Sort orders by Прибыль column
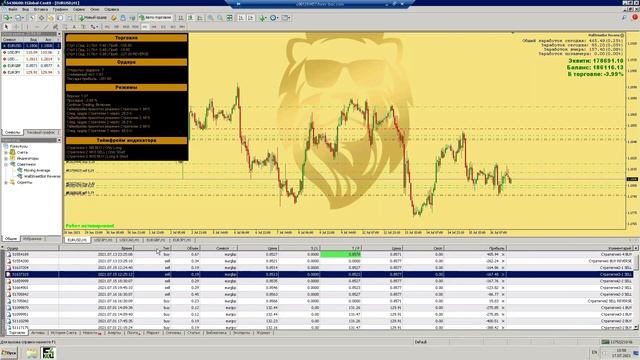Image resolution: width=640 pixels, height=360 pixels. coord(476,248)
